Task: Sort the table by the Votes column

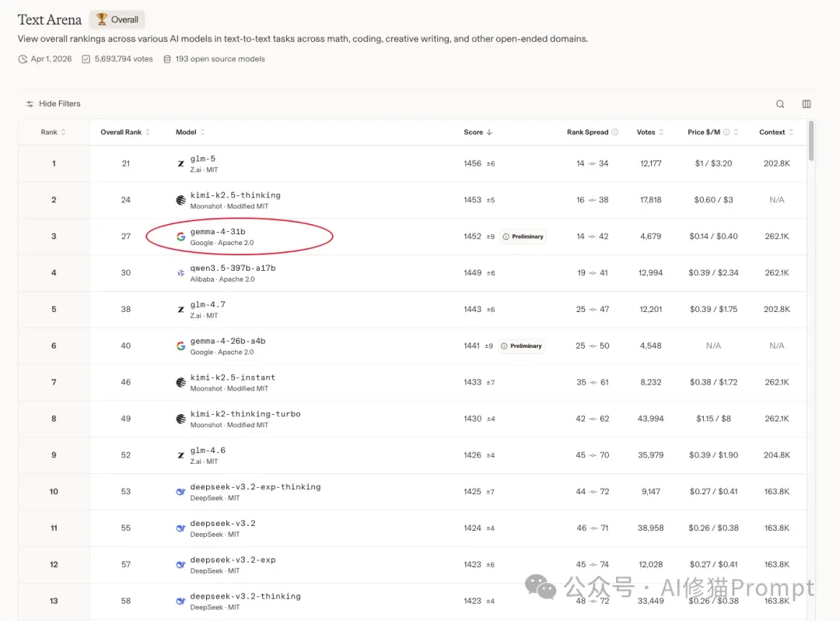Action: [x=647, y=132]
